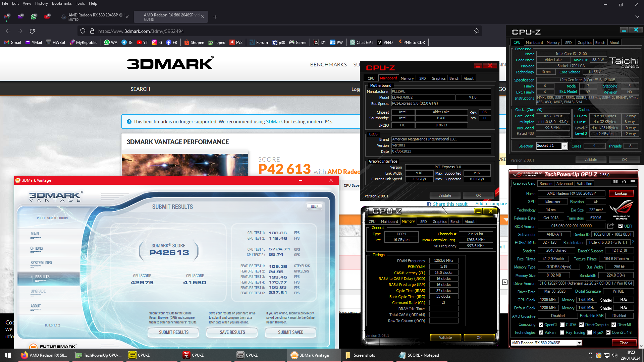
Task: Click Bus Interface question mark in GPU-Z
Action: pyautogui.click(x=633, y=242)
